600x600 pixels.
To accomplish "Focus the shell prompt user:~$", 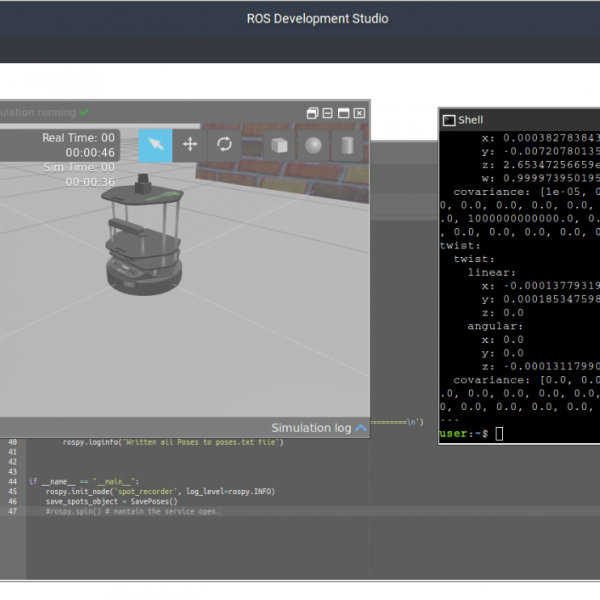I will point(463,434).
